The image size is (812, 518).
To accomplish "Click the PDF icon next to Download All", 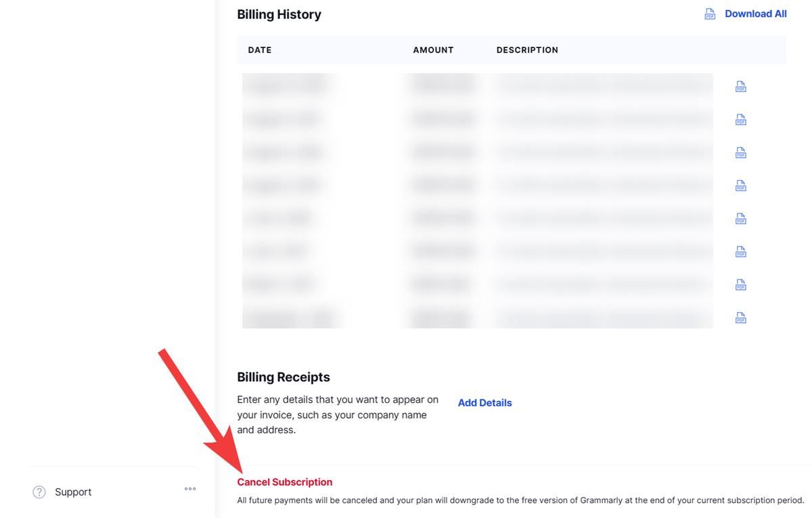I will click(709, 13).
